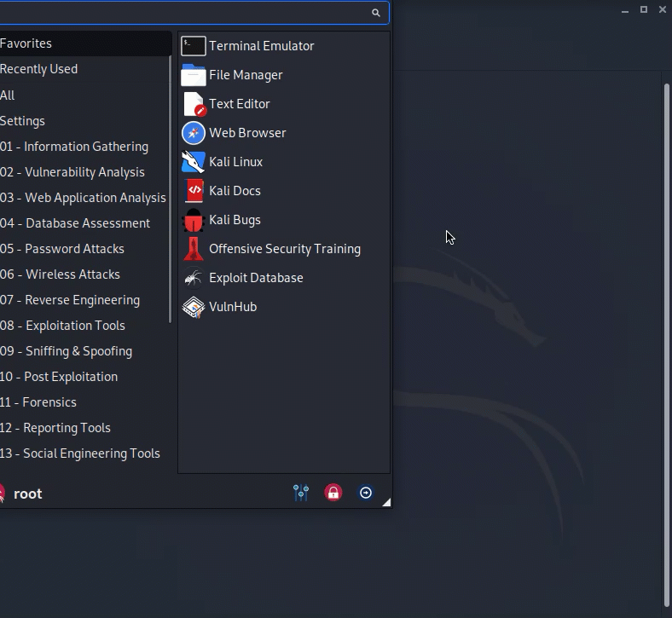Screen dimensions: 672x618
Task: Focus the menu search input field
Action: point(194,13)
